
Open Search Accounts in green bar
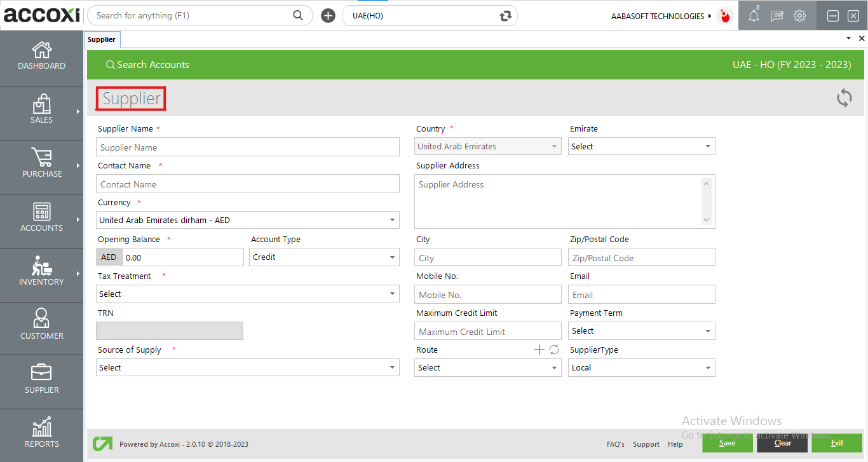[147, 65]
